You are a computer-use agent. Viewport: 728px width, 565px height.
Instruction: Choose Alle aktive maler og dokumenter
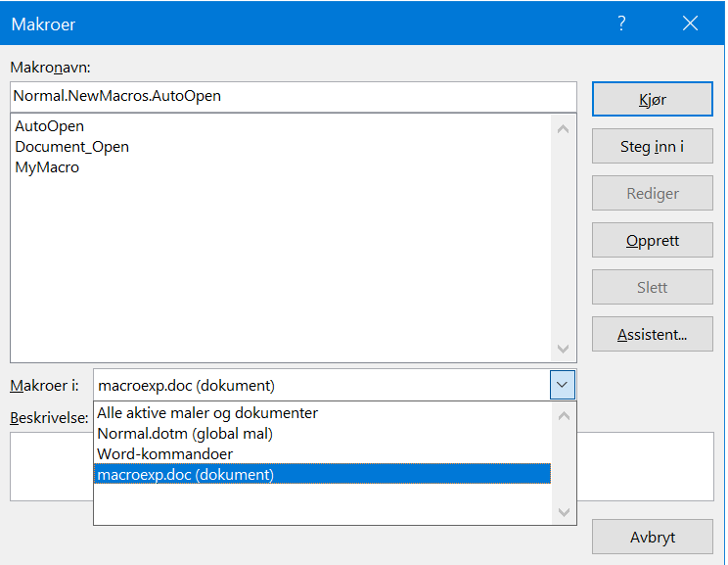(207, 413)
